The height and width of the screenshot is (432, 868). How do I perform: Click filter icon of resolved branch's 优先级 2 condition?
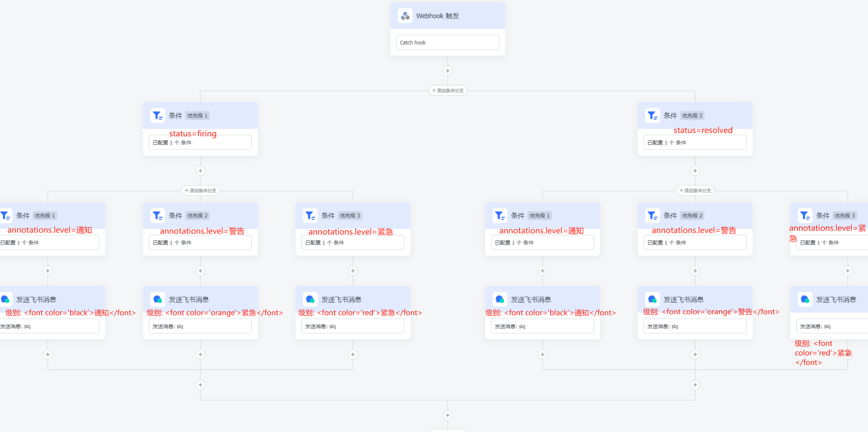(652, 215)
